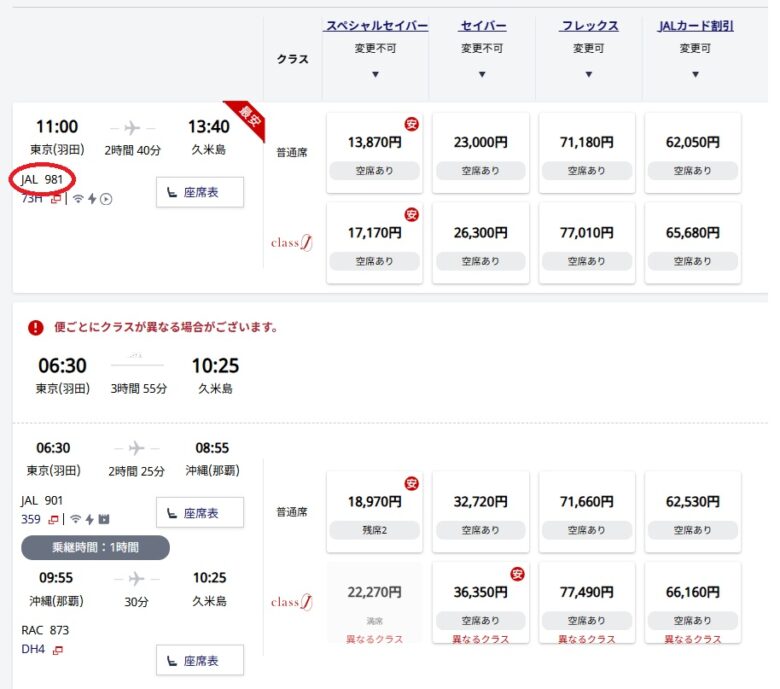
Task: Click flight number JAL 901
Action: pyautogui.click(x=42, y=500)
